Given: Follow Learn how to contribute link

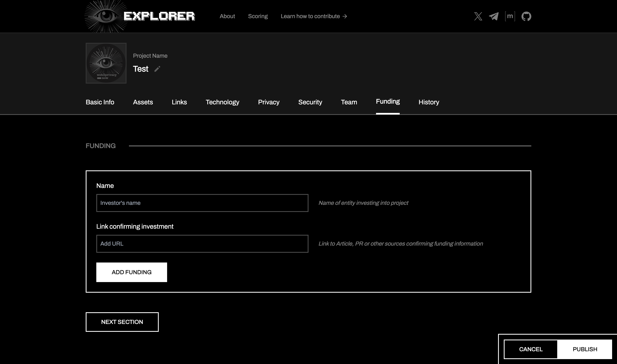Looking at the screenshot, I should click(314, 16).
